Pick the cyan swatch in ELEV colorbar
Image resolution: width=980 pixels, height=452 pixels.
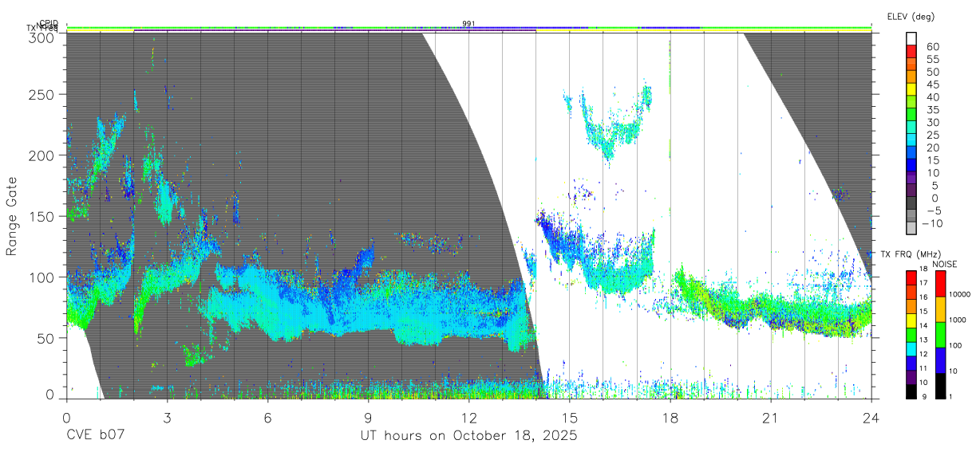[911, 140]
